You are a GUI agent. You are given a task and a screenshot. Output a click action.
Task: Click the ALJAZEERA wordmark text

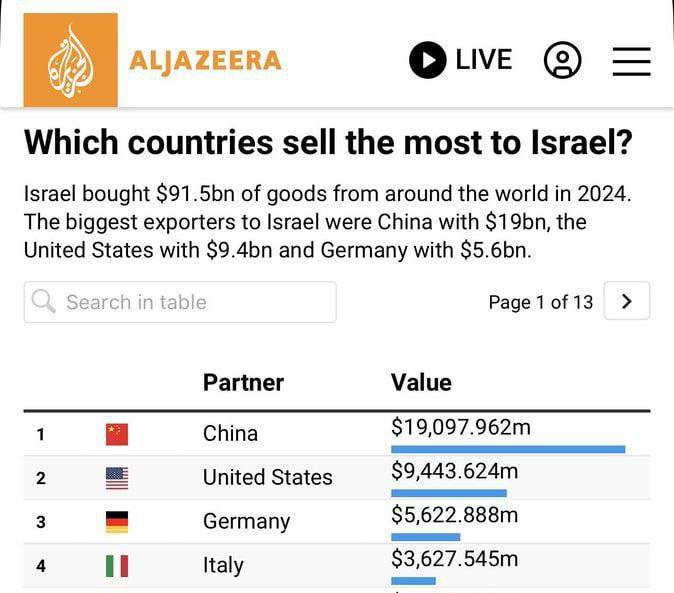205,61
